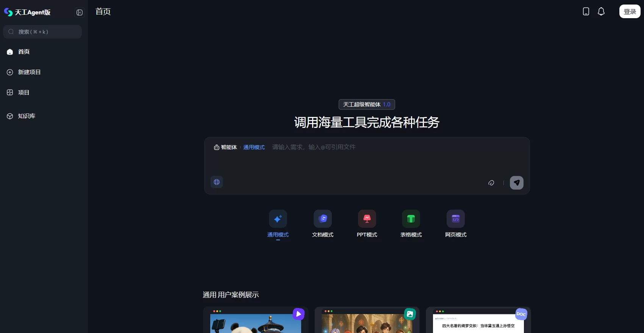
Task: Select 表格模式 spreadsheet mode
Action: pyautogui.click(x=411, y=219)
